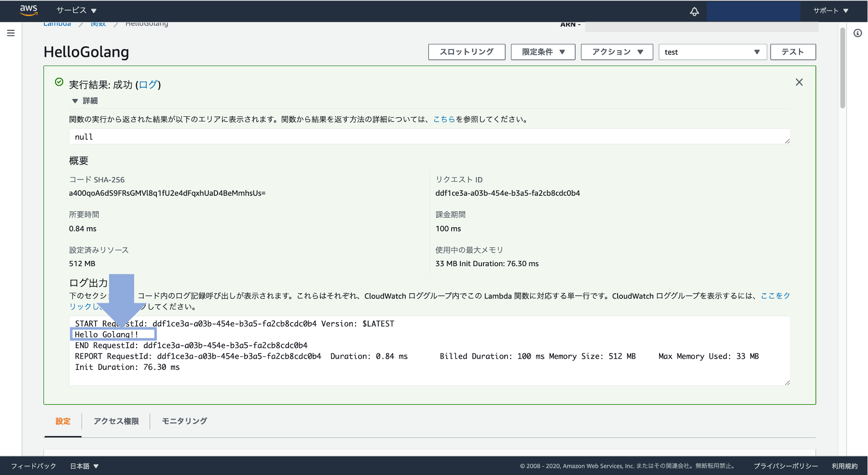The width and height of the screenshot is (868, 475).
Task: Click the page vertical scrollbar
Action: (842, 68)
